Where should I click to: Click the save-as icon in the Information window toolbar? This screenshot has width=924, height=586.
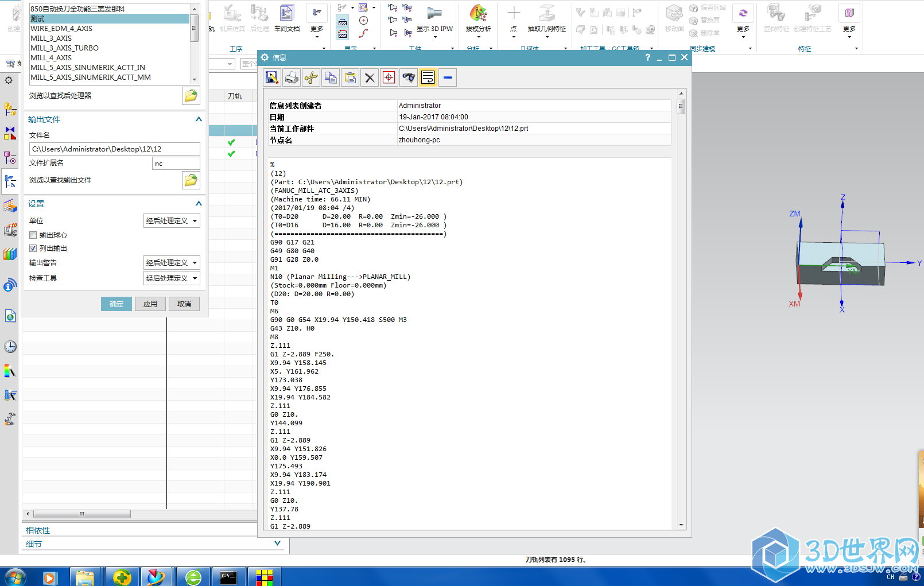click(x=272, y=77)
